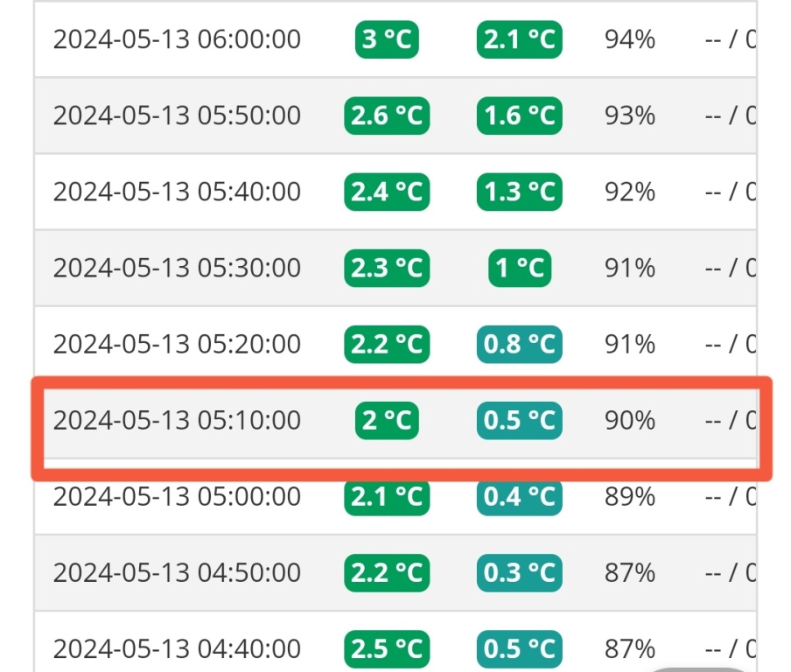Click the 94% humidity value
Screen dimensions: 791x672
629,39
